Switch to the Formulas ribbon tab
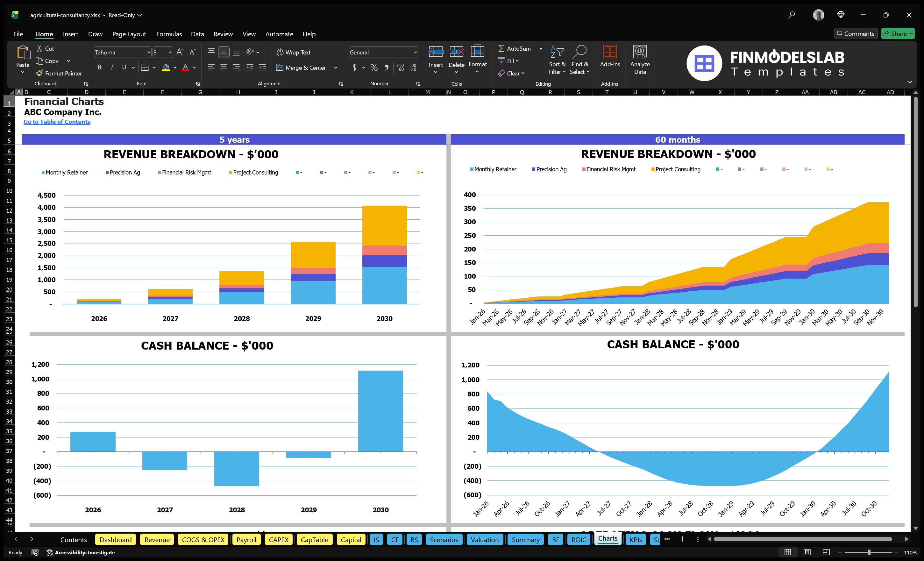Image resolution: width=924 pixels, height=561 pixels. point(169,34)
